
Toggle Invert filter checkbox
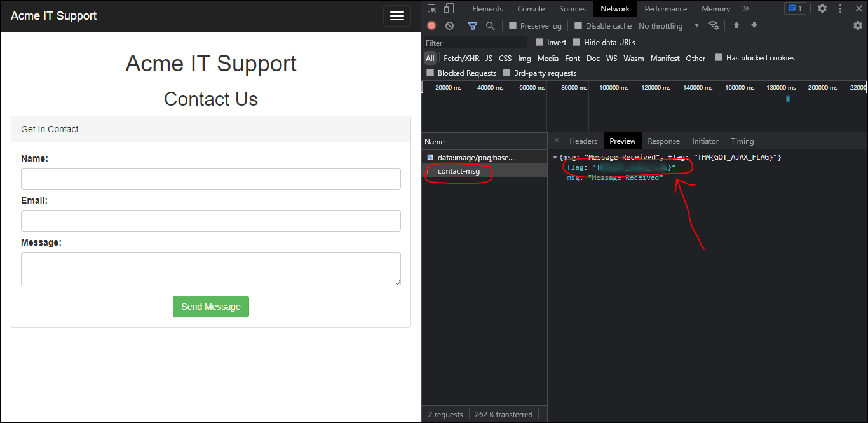point(539,42)
